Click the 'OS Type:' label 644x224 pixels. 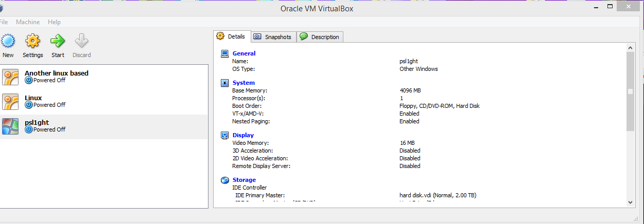[243, 69]
